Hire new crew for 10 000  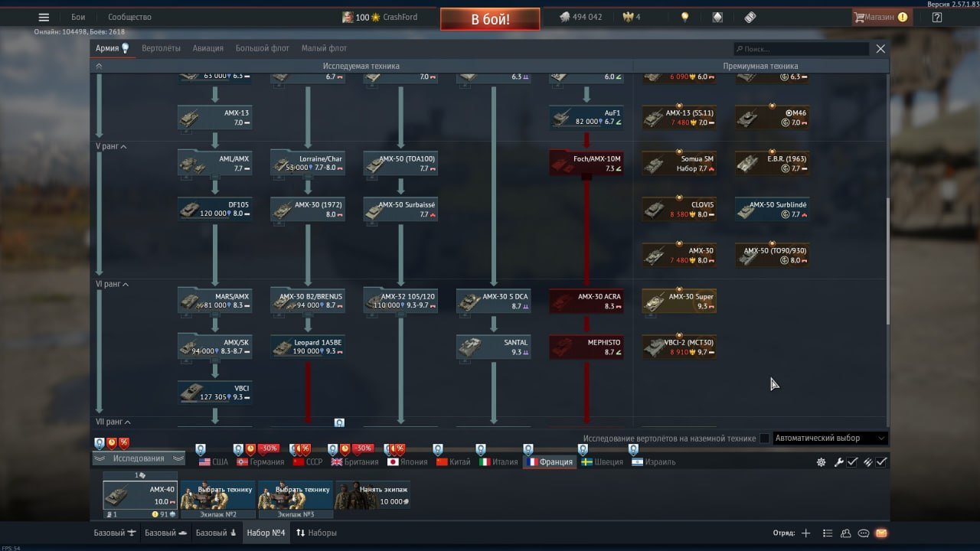coord(373,495)
